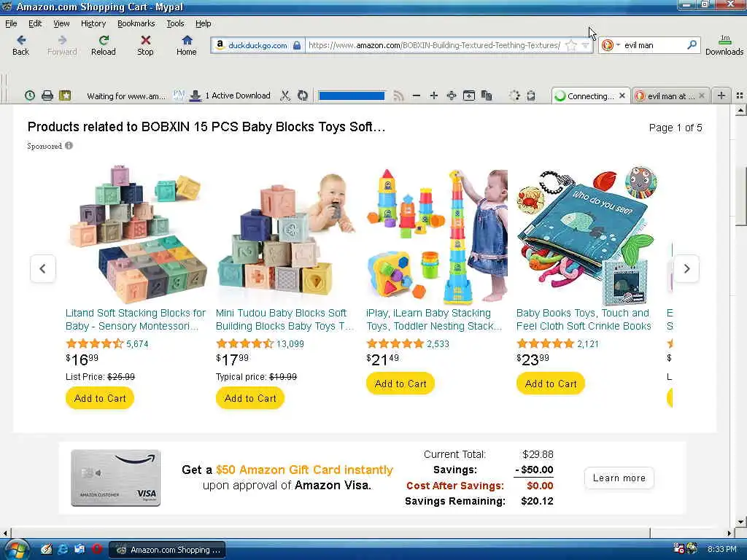Click the blue page loading progress bar

352,96
